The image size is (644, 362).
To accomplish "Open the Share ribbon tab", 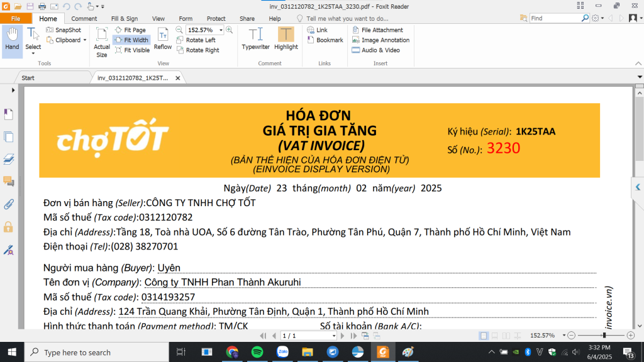I will tap(247, 18).
